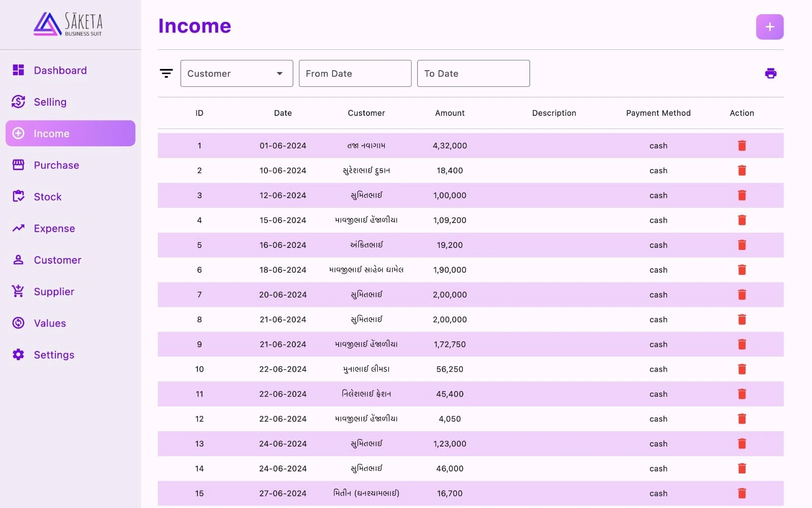Delete income entry ID 3
The height and width of the screenshot is (508, 812).
[x=742, y=195]
